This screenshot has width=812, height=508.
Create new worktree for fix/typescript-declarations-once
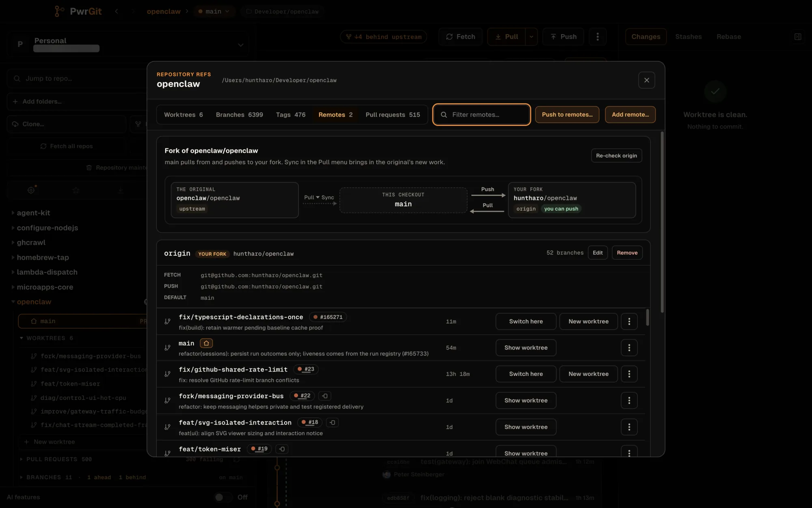[x=588, y=321]
